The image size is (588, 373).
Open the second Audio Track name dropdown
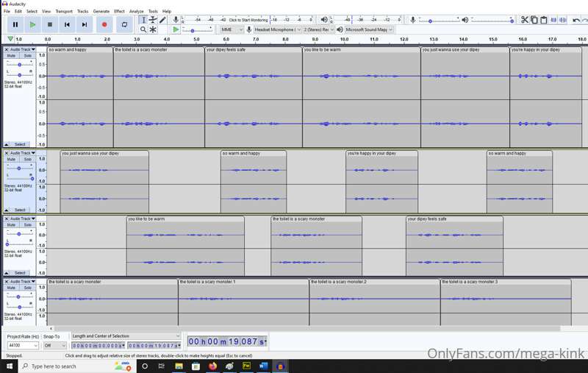click(23, 153)
